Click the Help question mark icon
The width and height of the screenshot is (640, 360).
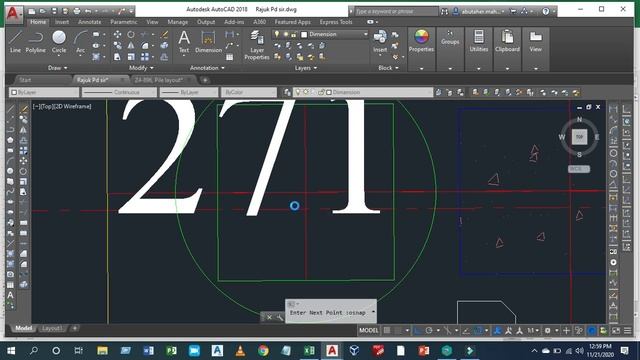[x=546, y=11]
